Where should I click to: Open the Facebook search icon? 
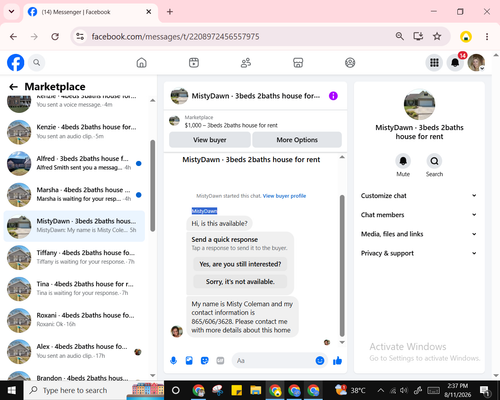(36, 62)
